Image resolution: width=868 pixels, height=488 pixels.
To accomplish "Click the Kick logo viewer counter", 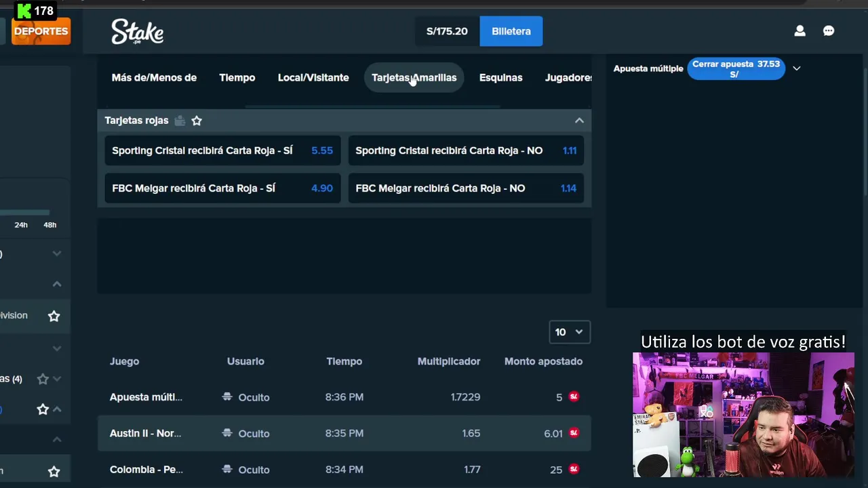I will coord(35,11).
